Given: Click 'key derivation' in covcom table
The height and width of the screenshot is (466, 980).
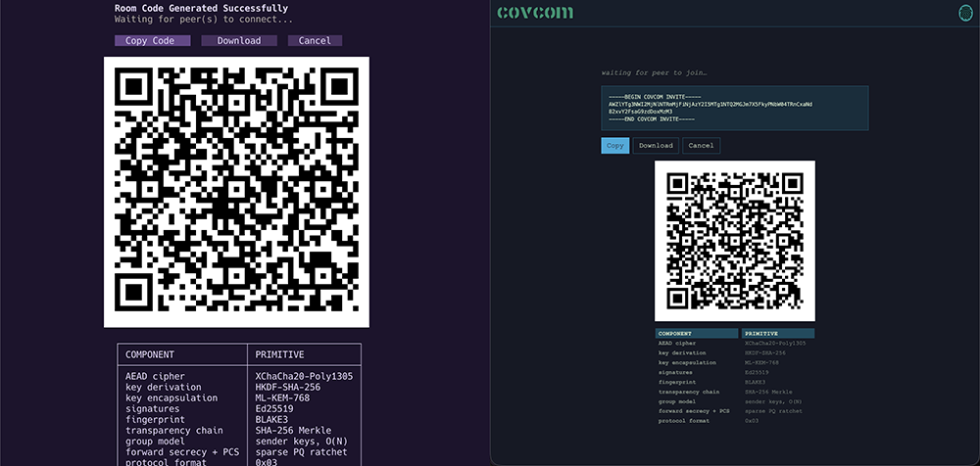Looking at the screenshot, I should pos(682,353).
